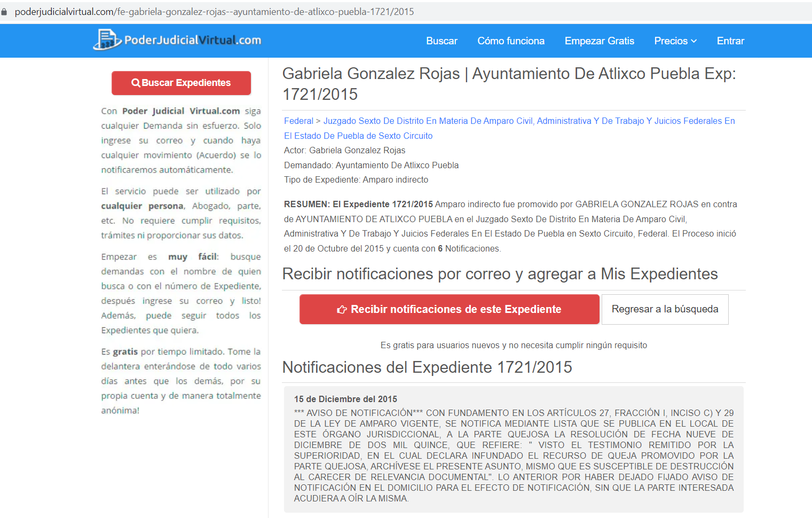812x518 pixels.
Task: Click Recibir notificaciones de este Expediente
Action: click(450, 309)
